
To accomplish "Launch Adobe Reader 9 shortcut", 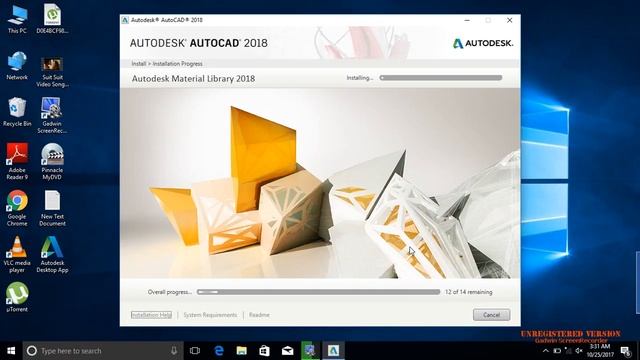I will (x=17, y=162).
